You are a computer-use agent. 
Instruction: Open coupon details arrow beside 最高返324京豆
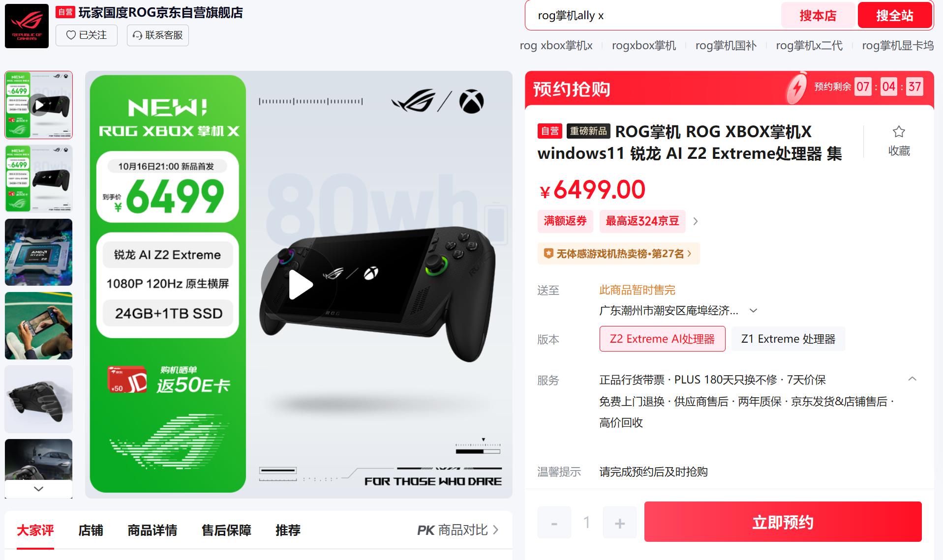point(695,221)
